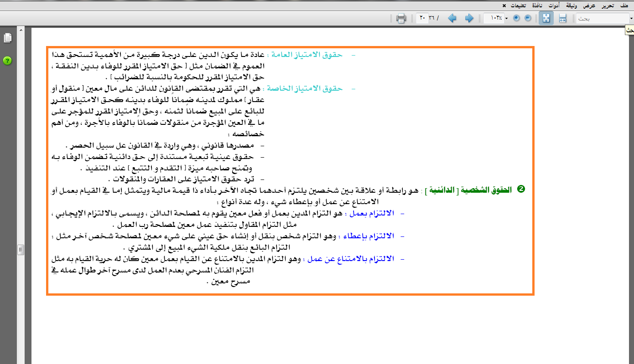634x364 pixels.
Task: Click the blue text الالتزام بالامتناع عن عمل
Action: pyautogui.click(x=350, y=259)
